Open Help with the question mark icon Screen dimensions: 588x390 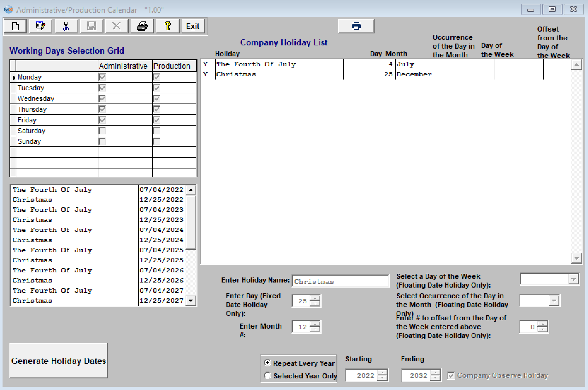(x=168, y=26)
